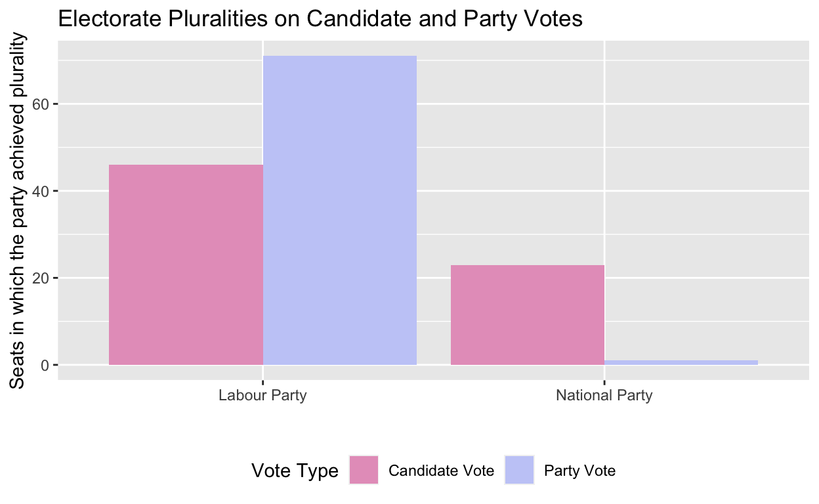This screenshot has width=819, height=504.
Task: Click the y-axis tick mark beside 60
Action: (x=55, y=104)
